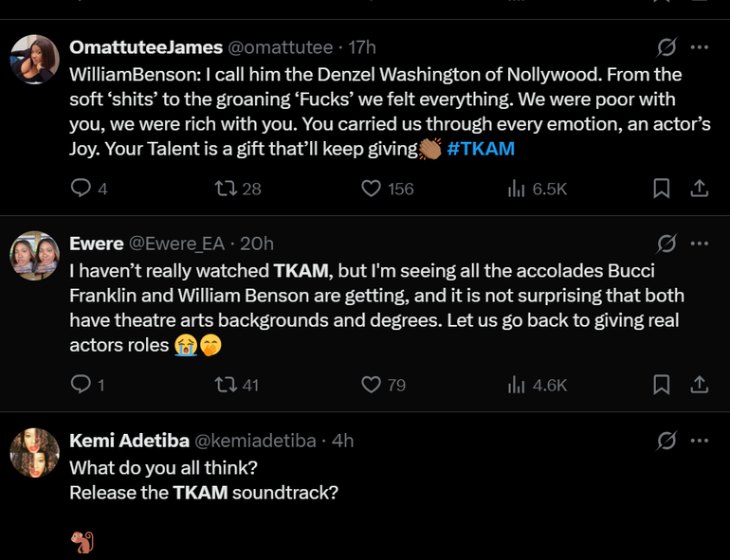
Task: Like OmattuteeJames's tweet with 156 likes
Action: (372, 189)
